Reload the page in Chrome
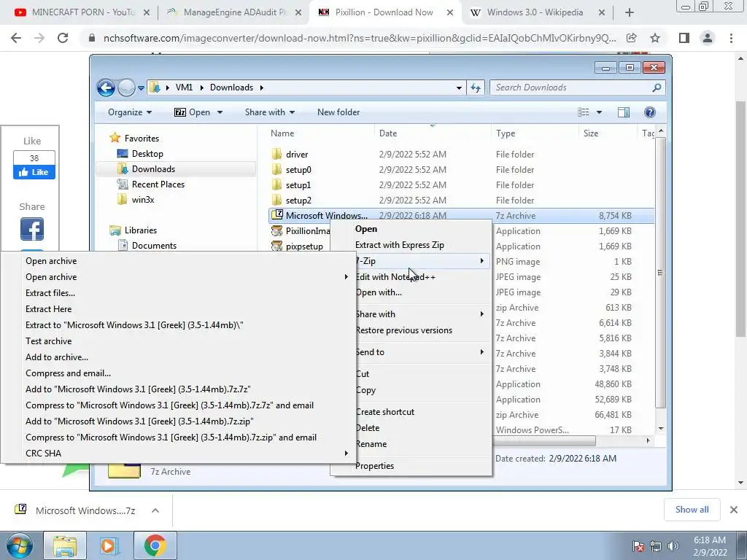747x560 pixels. click(x=63, y=38)
